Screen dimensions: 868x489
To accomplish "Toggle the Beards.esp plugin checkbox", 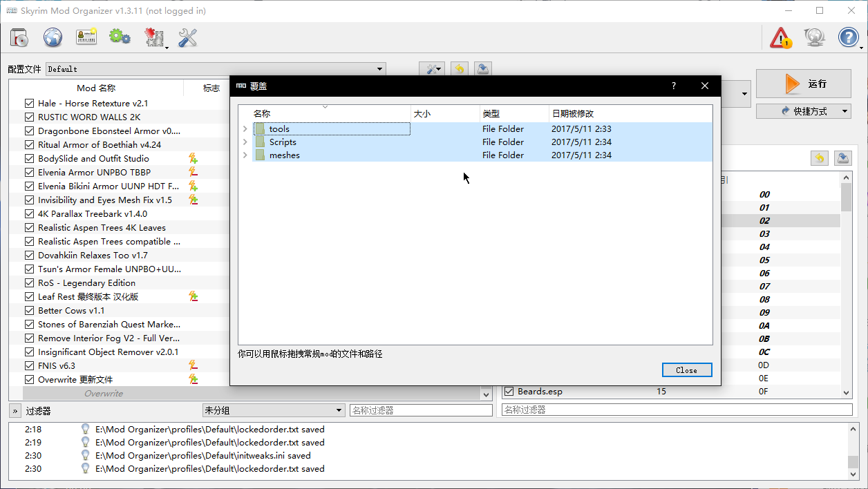I will [x=509, y=392].
